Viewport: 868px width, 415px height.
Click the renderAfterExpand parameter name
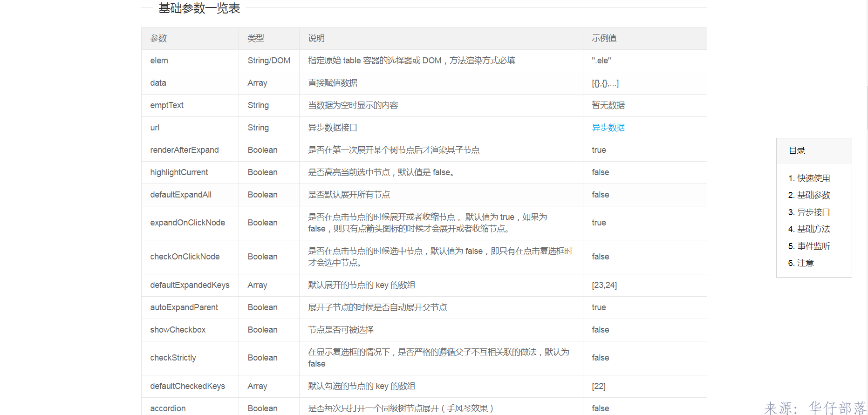tap(184, 150)
